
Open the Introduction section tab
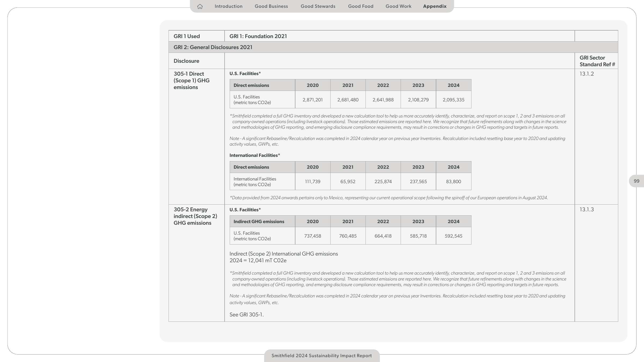228,6
